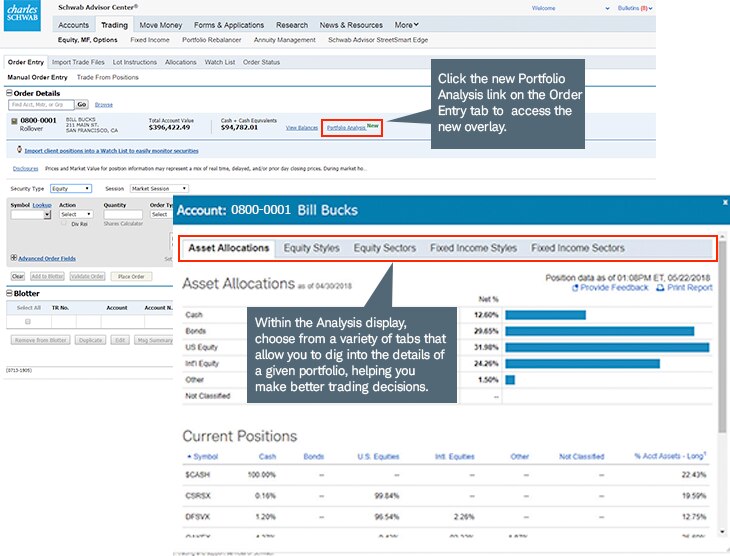Viewport: 730px width, 556px height.
Task: Focus the Quantity input field
Action: (123, 214)
